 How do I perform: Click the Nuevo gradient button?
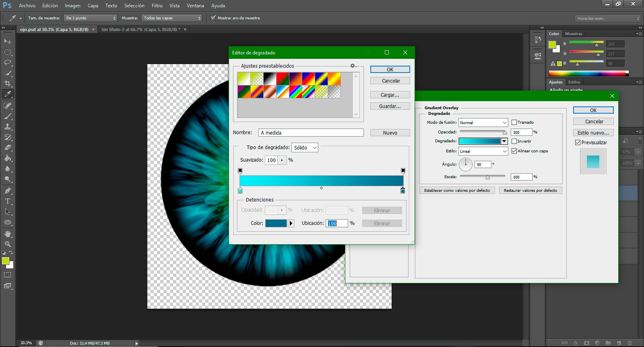pyautogui.click(x=390, y=133)
